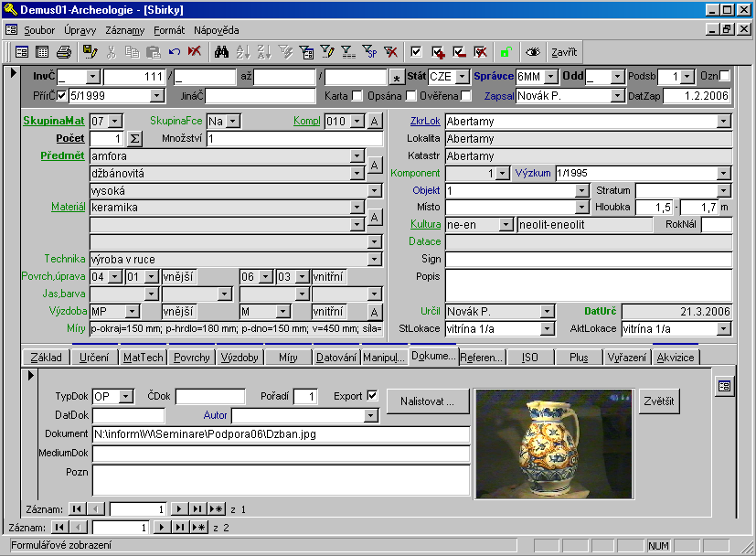
Task: Remove from selection with checkmark-minus icon
Action: 459,52
